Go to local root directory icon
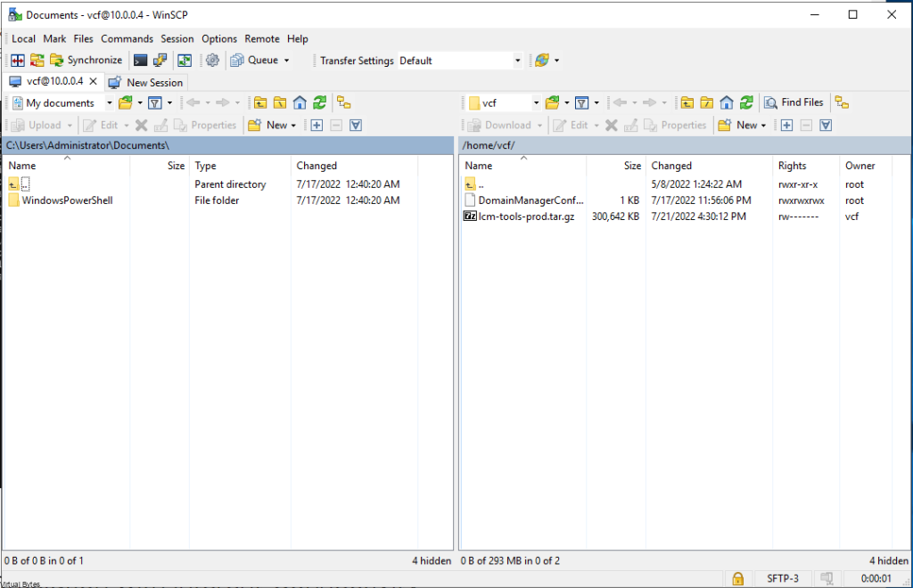The height and width of the screenshot is (588, 913). (x=280, y=103)
